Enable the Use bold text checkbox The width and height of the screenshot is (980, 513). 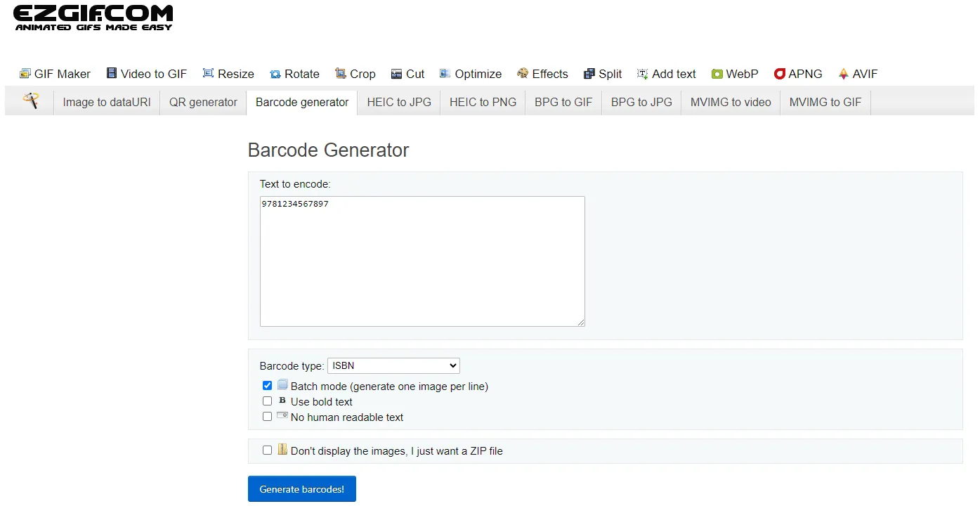(x=267, y=401)
